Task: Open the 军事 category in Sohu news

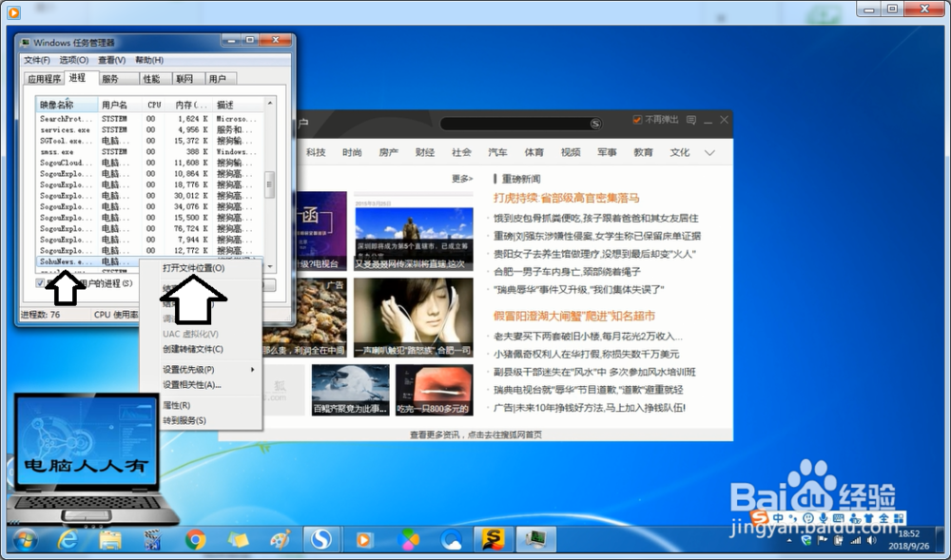Action: [x=607, y=153]
